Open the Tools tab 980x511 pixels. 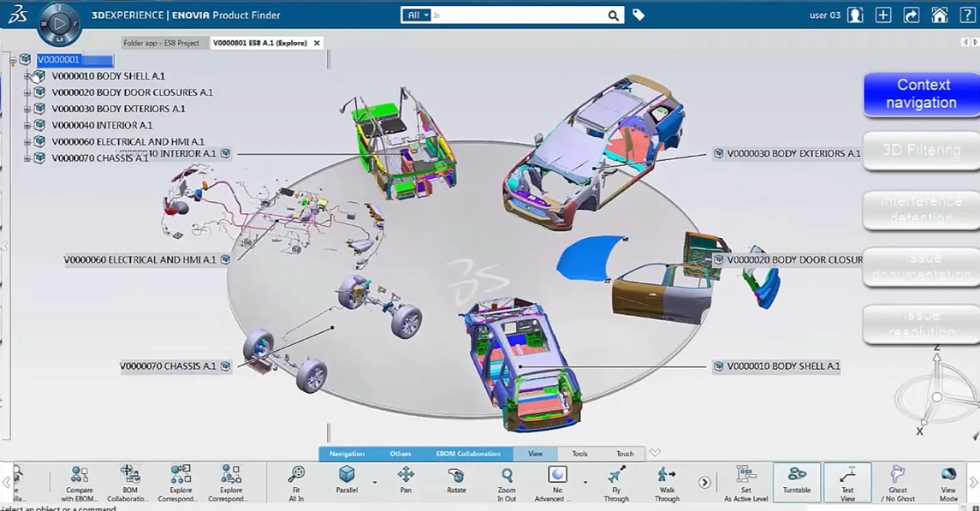pos(580,455)
